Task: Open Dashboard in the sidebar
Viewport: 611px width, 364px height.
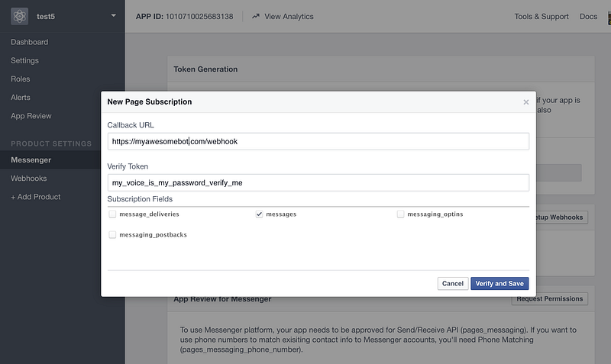Action: tap(30, 42)
